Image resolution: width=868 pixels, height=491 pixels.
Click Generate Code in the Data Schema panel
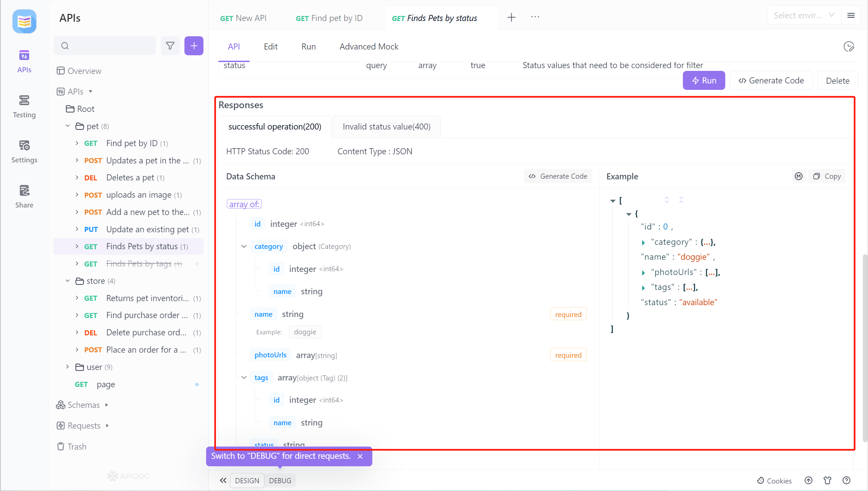click(x=558, y=176)
